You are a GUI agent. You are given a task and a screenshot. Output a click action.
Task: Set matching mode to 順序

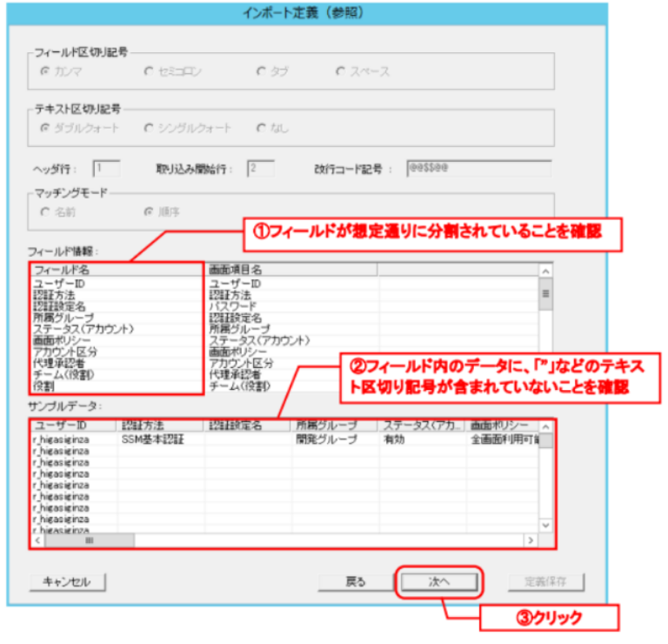click(x=148, y=211)
